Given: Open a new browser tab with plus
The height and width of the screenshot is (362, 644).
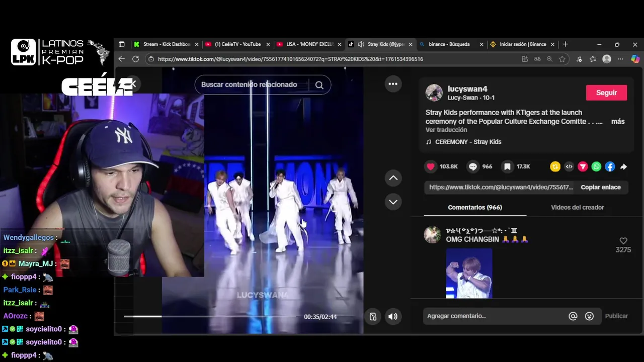Looking at the screenshot, I should [x=565, y=44].
